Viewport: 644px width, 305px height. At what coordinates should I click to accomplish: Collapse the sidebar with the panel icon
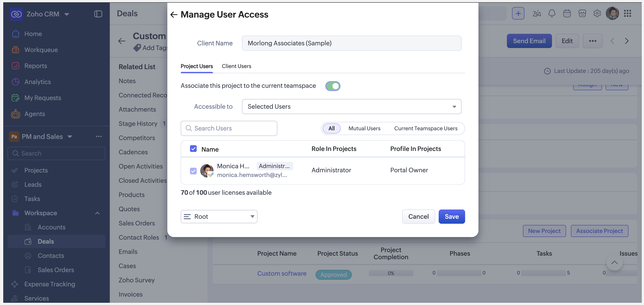pos(98,14)
